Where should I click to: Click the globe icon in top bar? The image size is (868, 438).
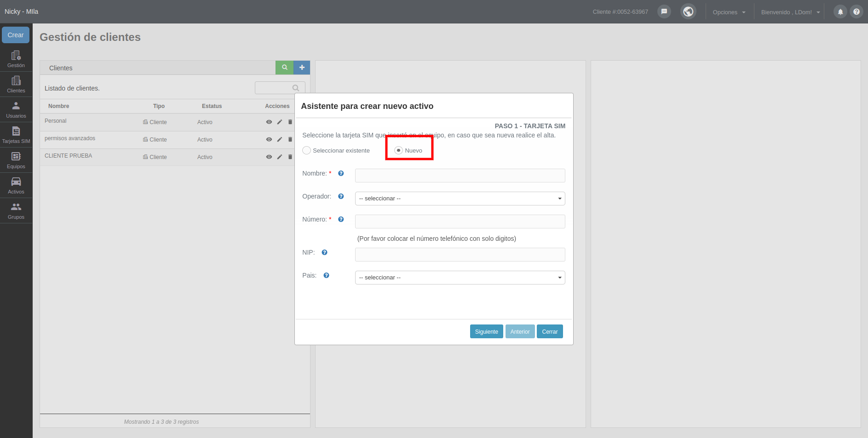point(688,11)
